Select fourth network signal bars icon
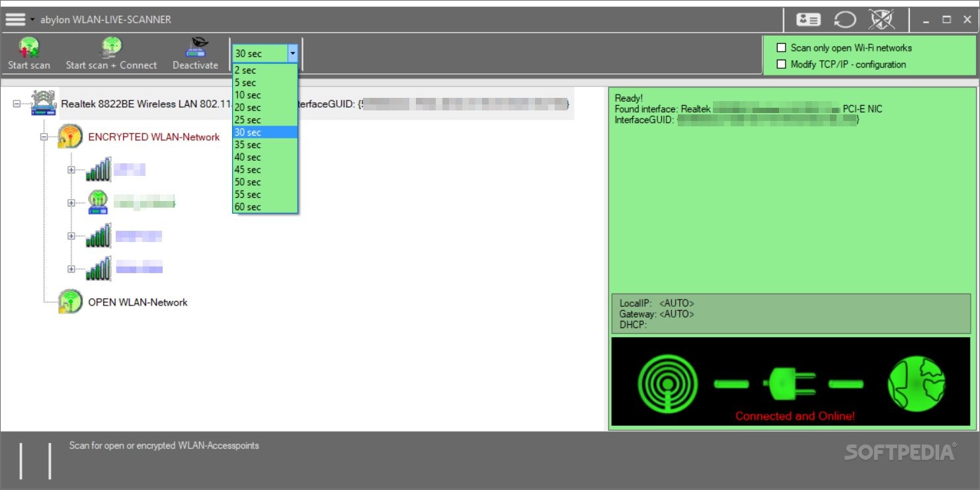 (x=98, y=268)
